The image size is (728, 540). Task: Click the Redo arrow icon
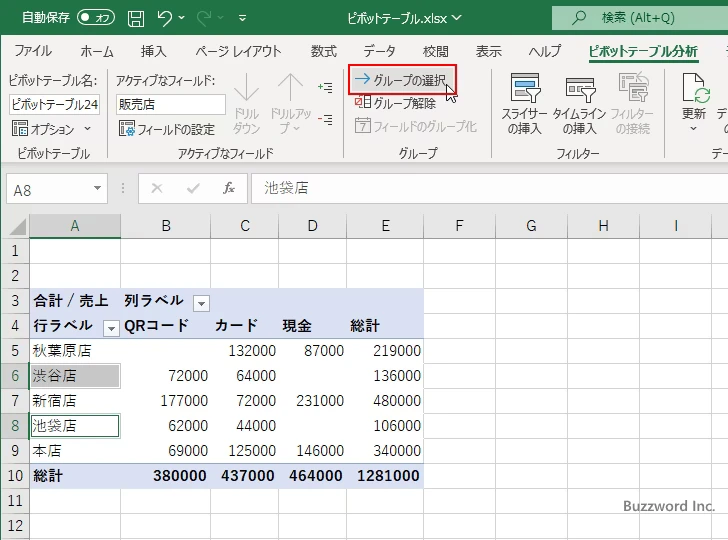point(204,18)
